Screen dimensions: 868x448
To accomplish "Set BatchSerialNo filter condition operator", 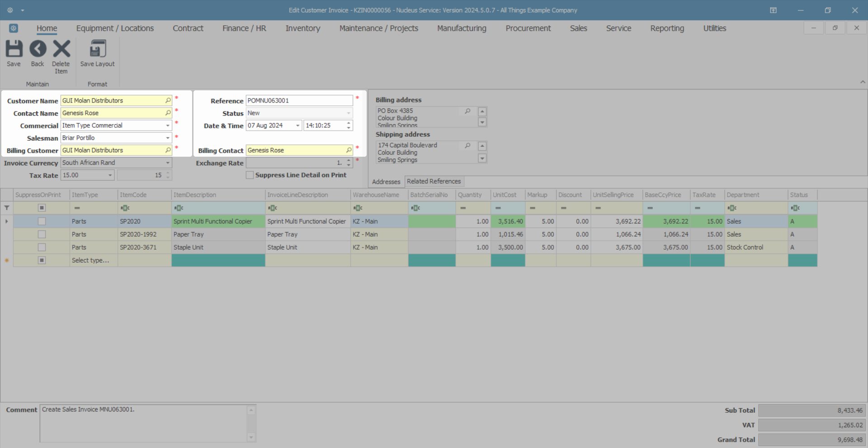I will (415, 208).
